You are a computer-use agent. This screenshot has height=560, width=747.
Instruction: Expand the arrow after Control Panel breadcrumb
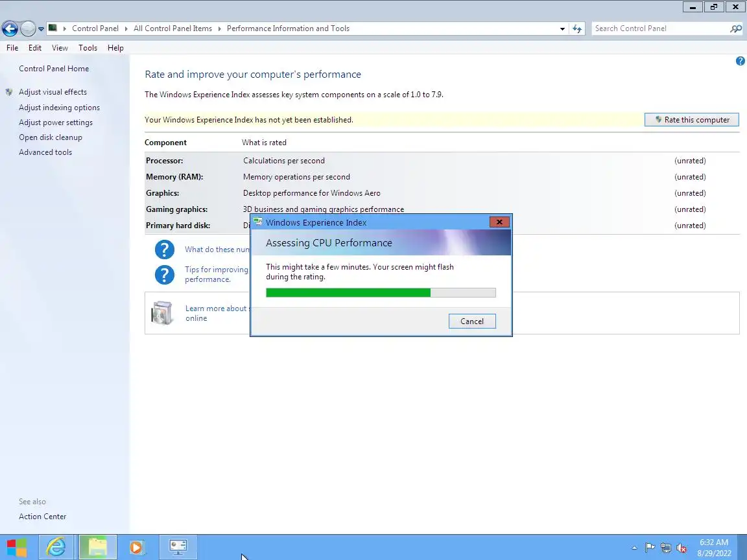pos(126,29)
